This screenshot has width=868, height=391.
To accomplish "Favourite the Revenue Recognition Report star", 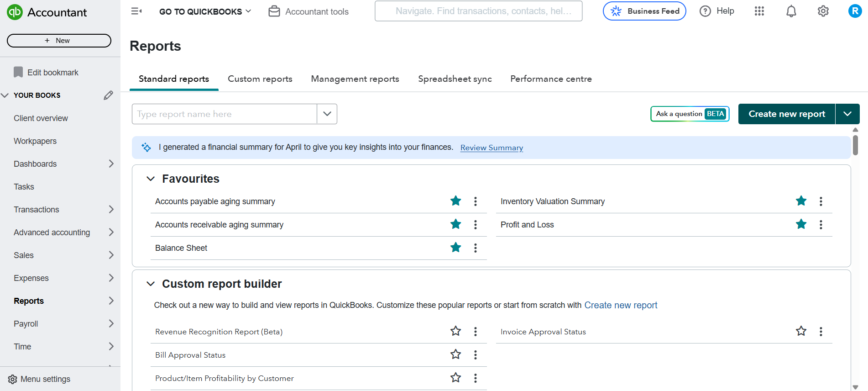I will click(x=455, y=331).
